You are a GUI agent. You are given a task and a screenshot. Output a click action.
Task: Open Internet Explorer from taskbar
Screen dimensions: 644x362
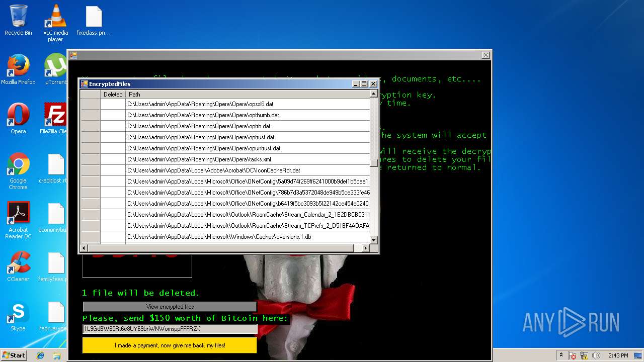pos(40,355)
